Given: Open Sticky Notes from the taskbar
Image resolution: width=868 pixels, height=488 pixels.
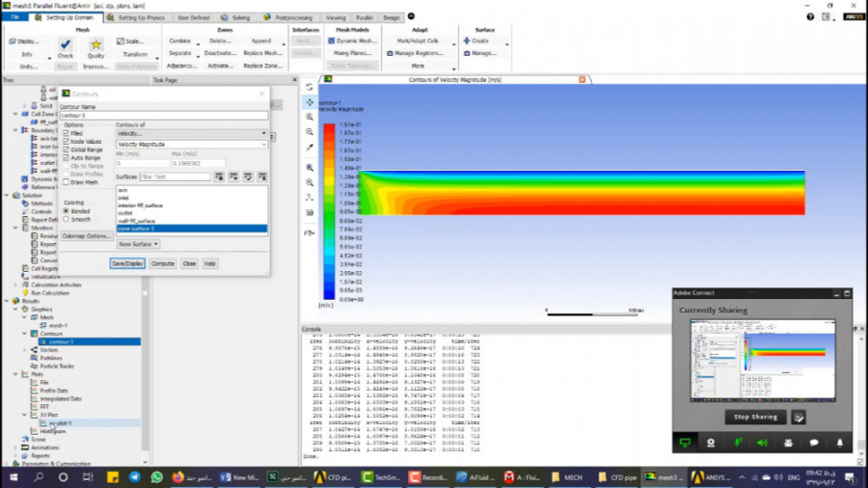Looking at the screenshot, I should tap(113, 477).
